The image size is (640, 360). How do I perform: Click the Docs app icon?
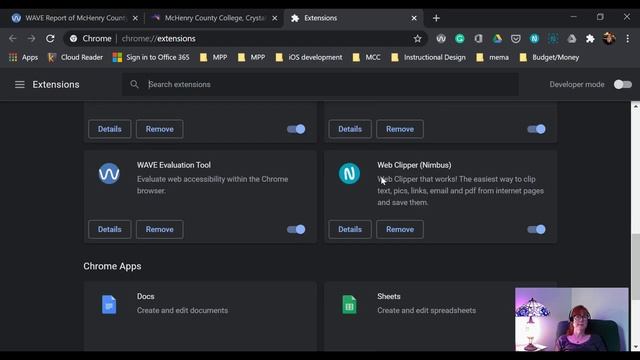pyautogui.click(x=109, y=304)
